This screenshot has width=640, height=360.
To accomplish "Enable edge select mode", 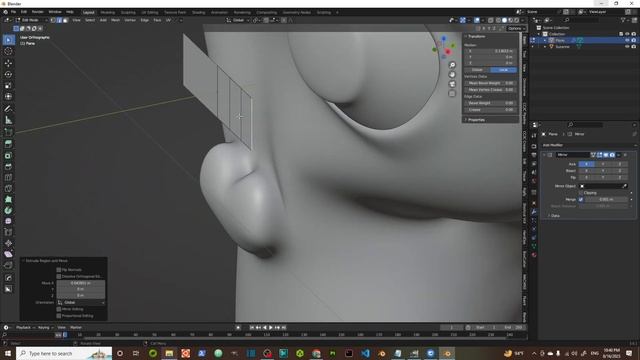I will pyautogui.click(x=59, y=20).
